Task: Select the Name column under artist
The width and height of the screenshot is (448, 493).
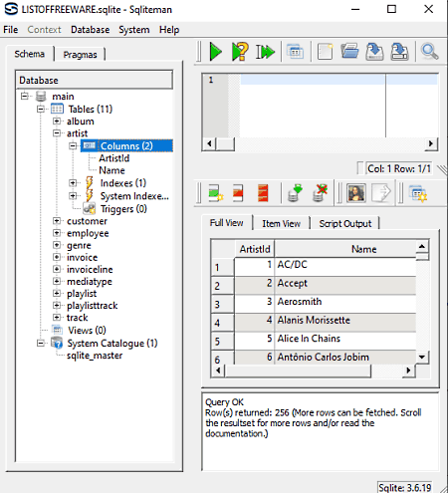Action: pos(112,170)
